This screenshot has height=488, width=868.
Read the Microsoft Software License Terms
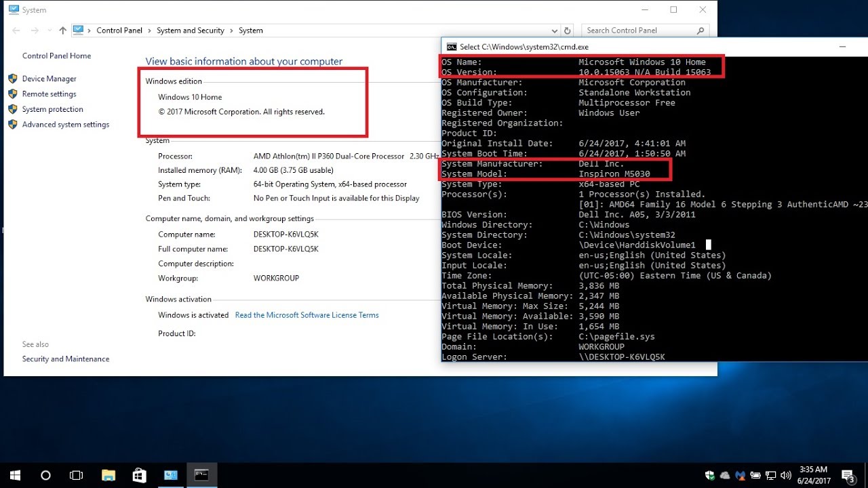(307, 315)
